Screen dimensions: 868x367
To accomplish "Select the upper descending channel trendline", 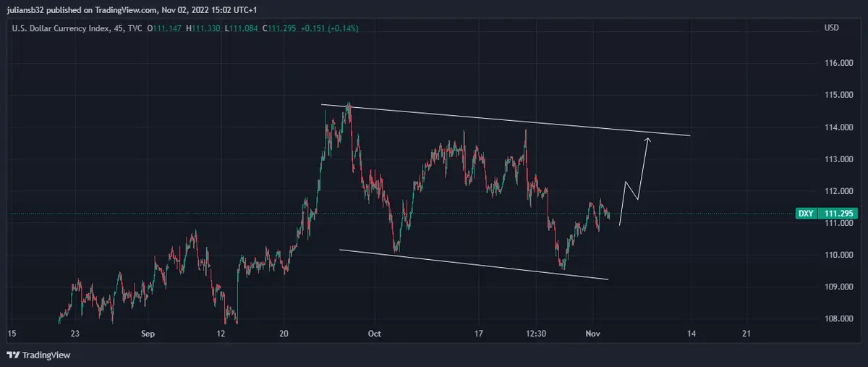I will tap(506, 120).
